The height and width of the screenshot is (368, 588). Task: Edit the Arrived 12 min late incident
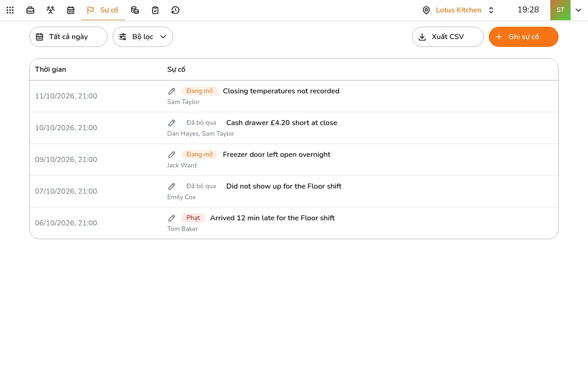[172, 218]
